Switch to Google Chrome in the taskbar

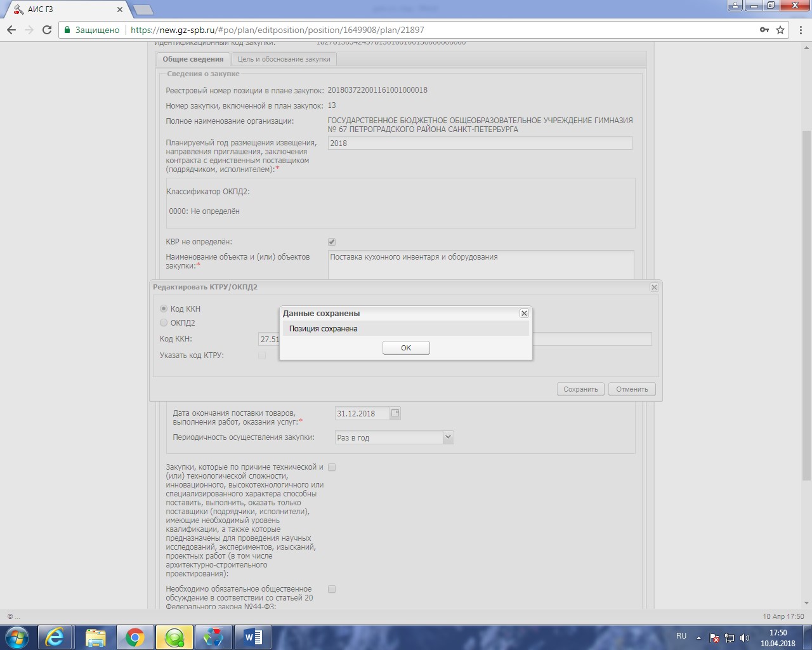[134, 637]
